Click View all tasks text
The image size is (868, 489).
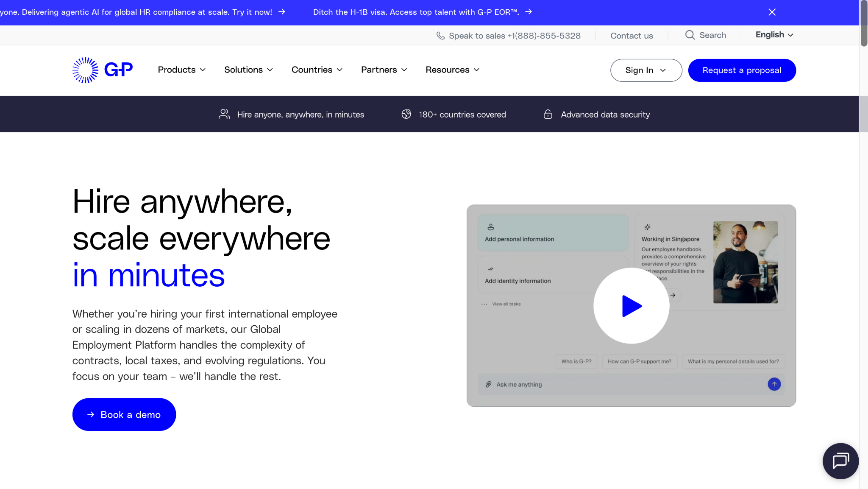[506, 304]
